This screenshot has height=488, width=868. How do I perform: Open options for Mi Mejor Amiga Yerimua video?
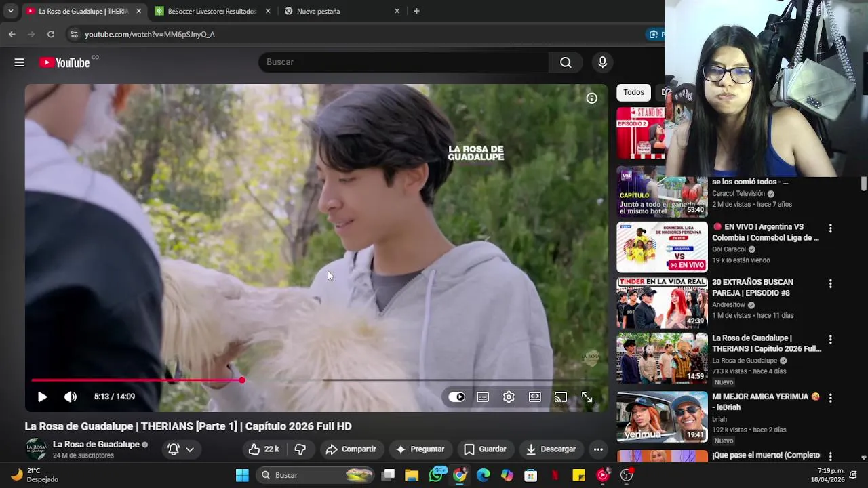830,398
